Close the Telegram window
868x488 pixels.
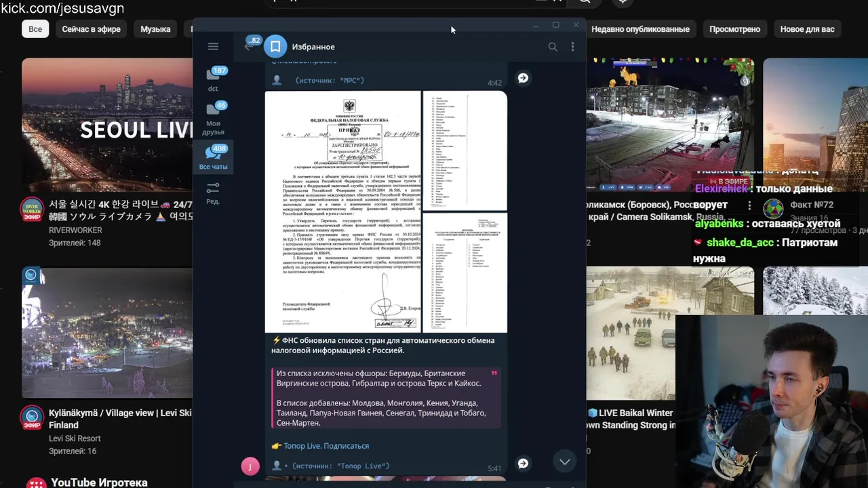click(x=576, y=25)
